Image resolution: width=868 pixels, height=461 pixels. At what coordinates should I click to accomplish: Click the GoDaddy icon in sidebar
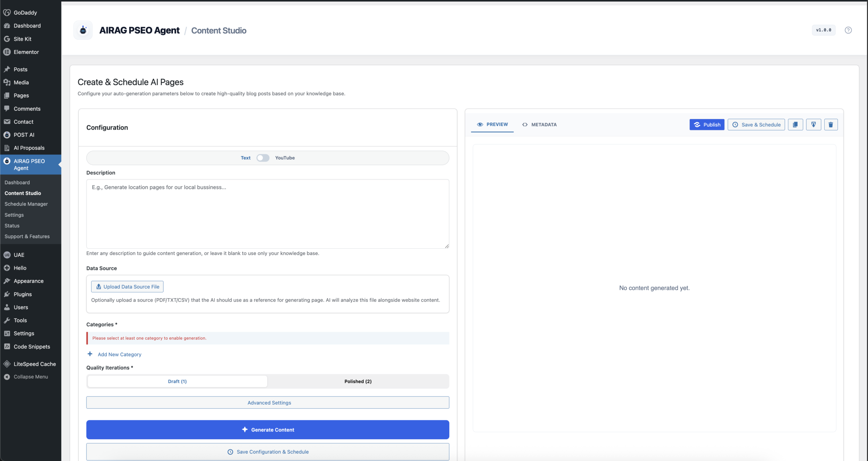pyautogui.click(x=7, y=13)
